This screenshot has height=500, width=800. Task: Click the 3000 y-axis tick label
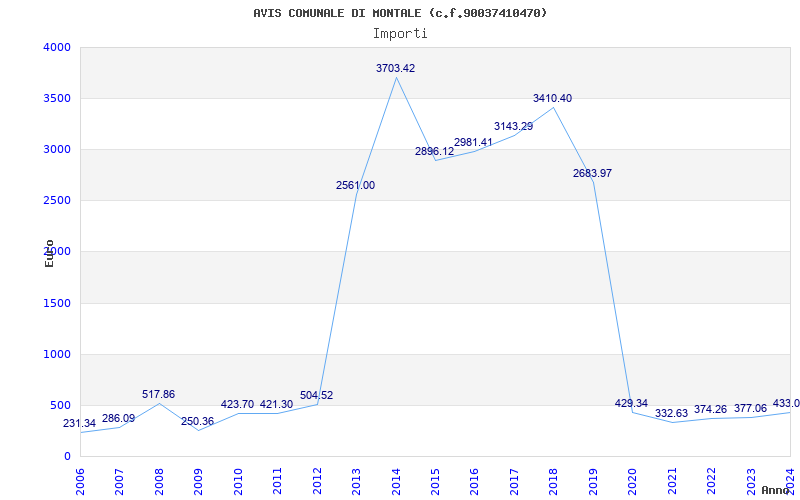57,149
